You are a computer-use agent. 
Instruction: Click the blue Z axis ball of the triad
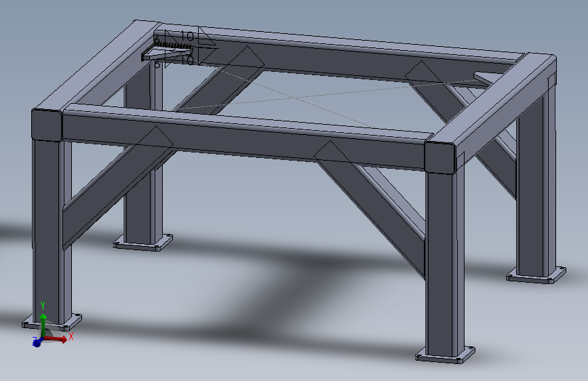37,342
